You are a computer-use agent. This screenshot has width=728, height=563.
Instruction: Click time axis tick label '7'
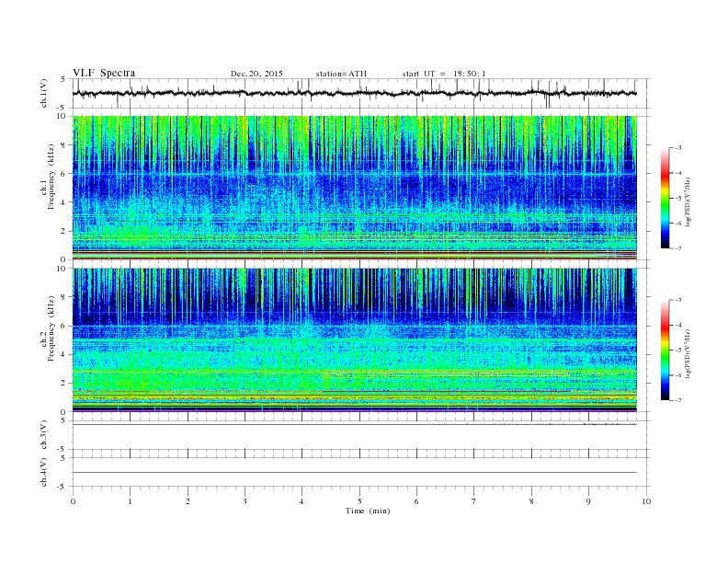coord(474,501)
